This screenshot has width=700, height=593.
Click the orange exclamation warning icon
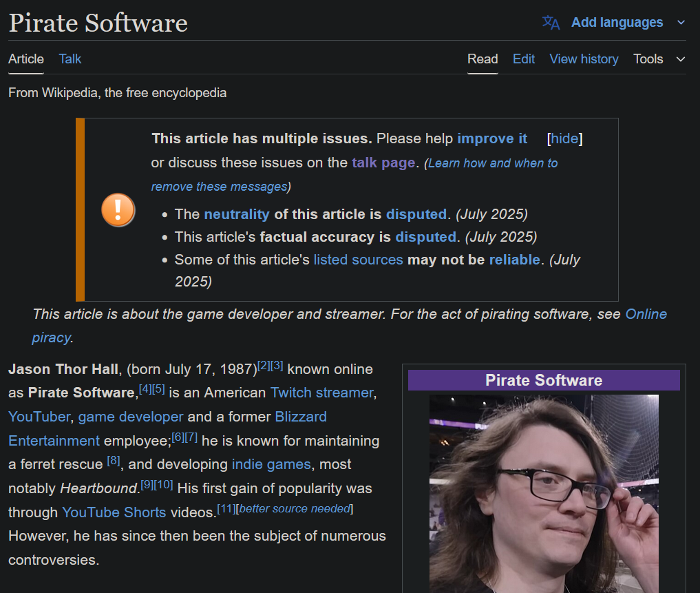(118, 209)
